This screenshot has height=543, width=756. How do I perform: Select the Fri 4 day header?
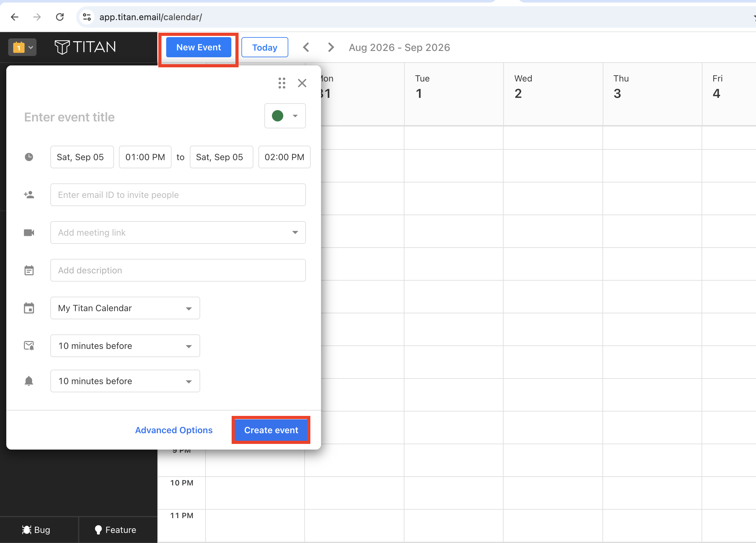click(x=729, y=94)
